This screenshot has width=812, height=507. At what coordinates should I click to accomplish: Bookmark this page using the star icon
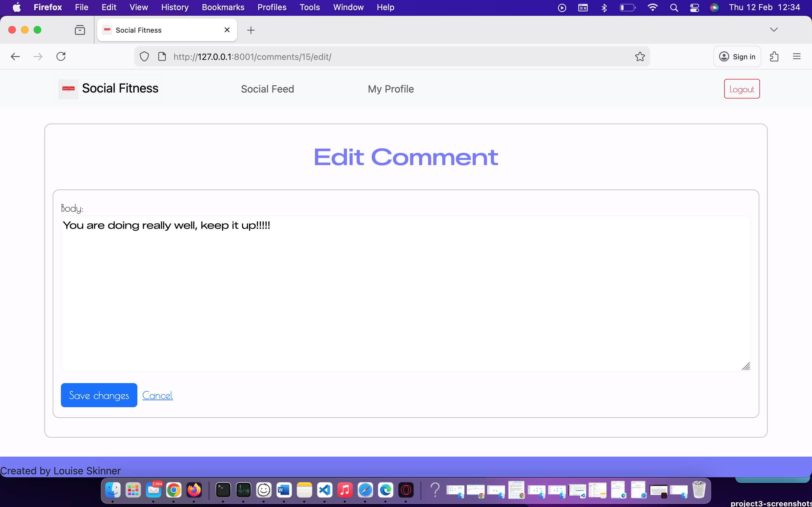coord(639,56)
